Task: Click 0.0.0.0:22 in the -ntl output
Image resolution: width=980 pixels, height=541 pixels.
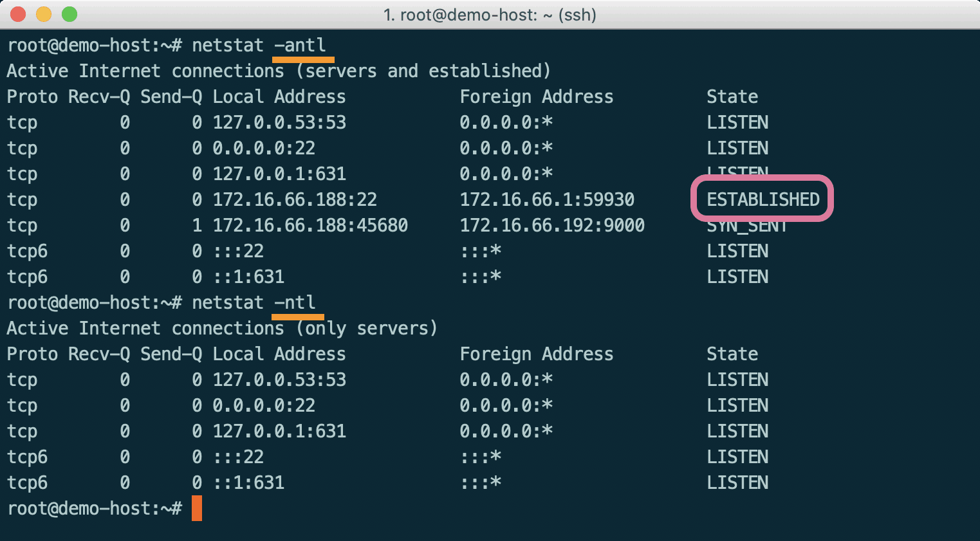Action: 264,406
